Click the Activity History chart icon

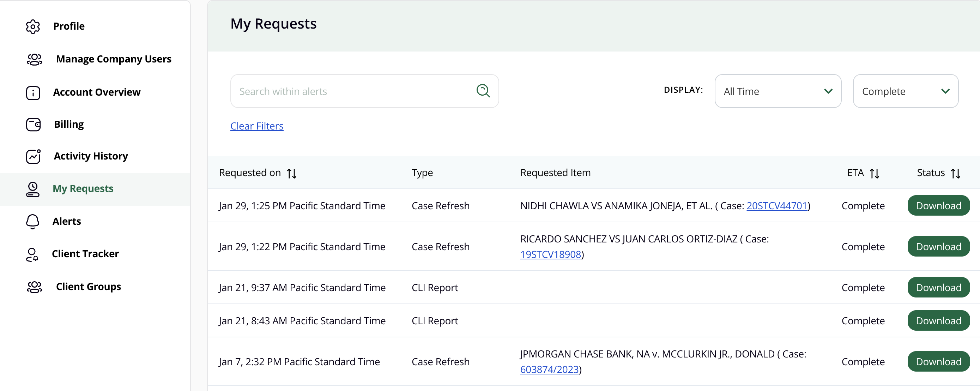click(x=33, y=156)
